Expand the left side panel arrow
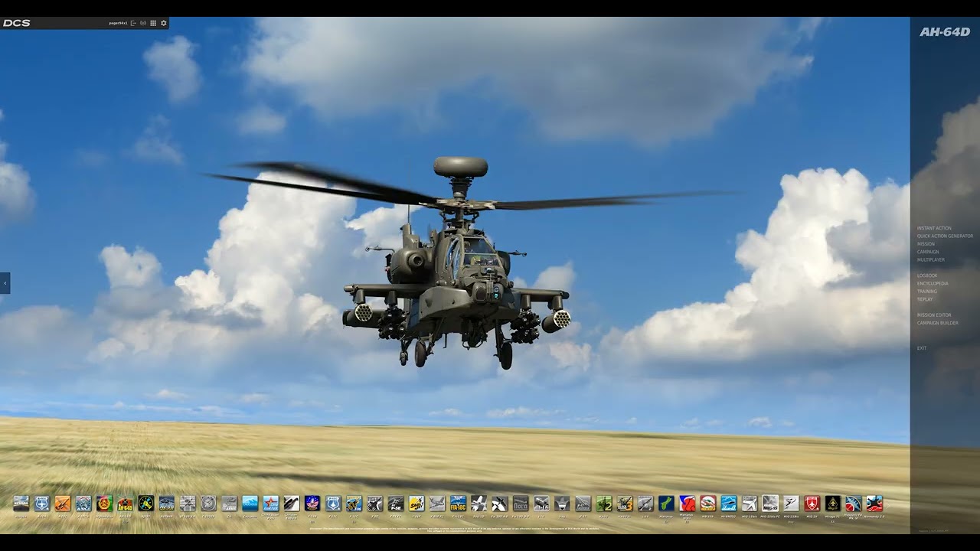The image size is (980, 551). pyautogui.click(x=5, y=283)
